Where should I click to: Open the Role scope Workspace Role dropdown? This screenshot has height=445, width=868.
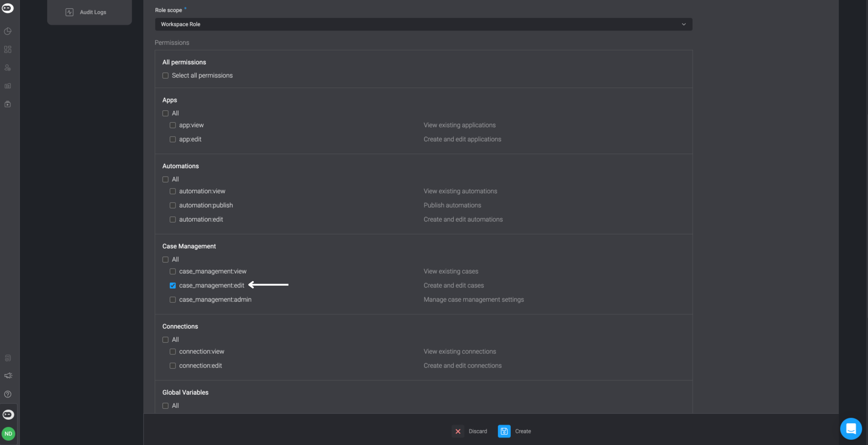point(423,24)
